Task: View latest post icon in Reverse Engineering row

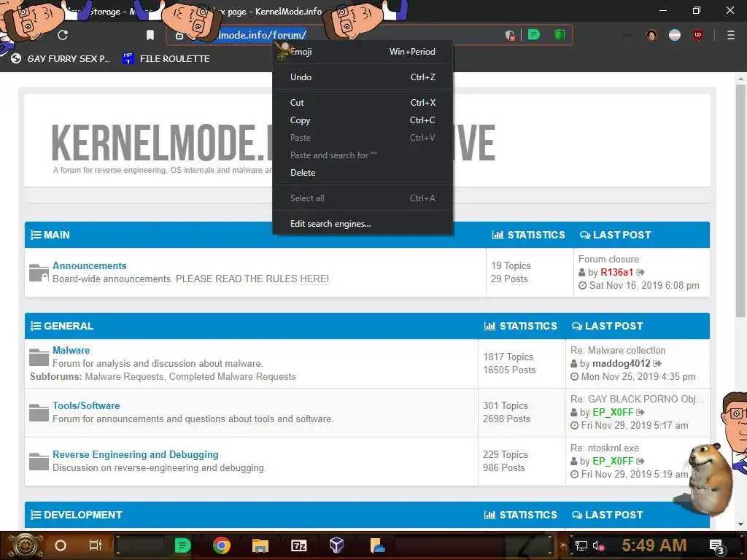Action: 640,462
